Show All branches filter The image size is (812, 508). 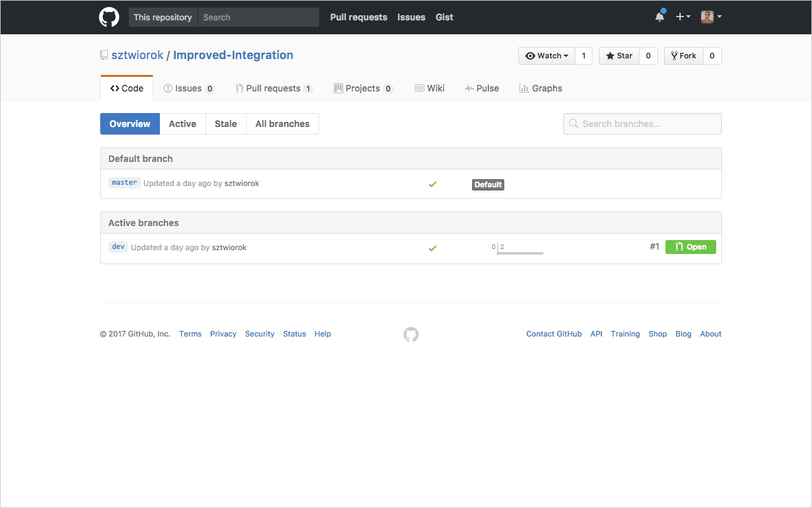coord(282,124)
